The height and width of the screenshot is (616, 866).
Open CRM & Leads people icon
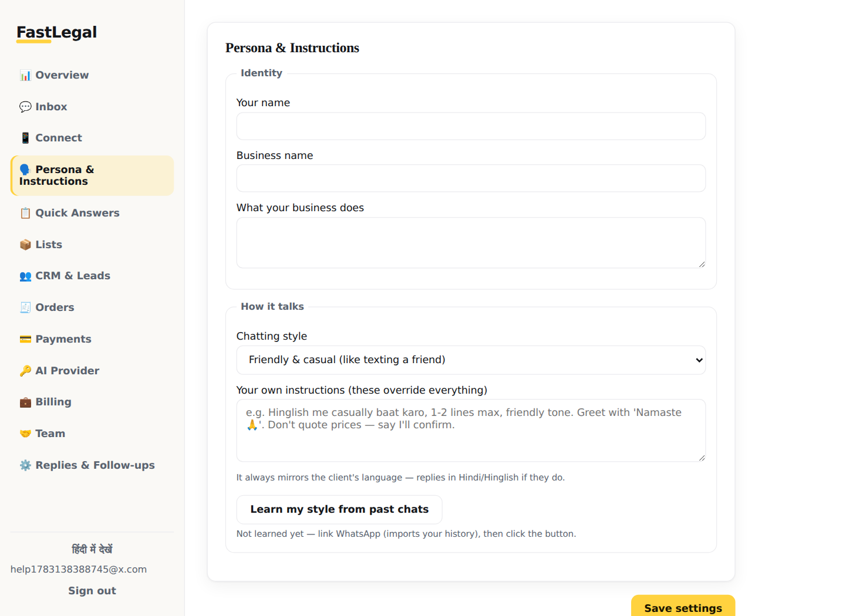pyautogui.click(x=25, y=276)
